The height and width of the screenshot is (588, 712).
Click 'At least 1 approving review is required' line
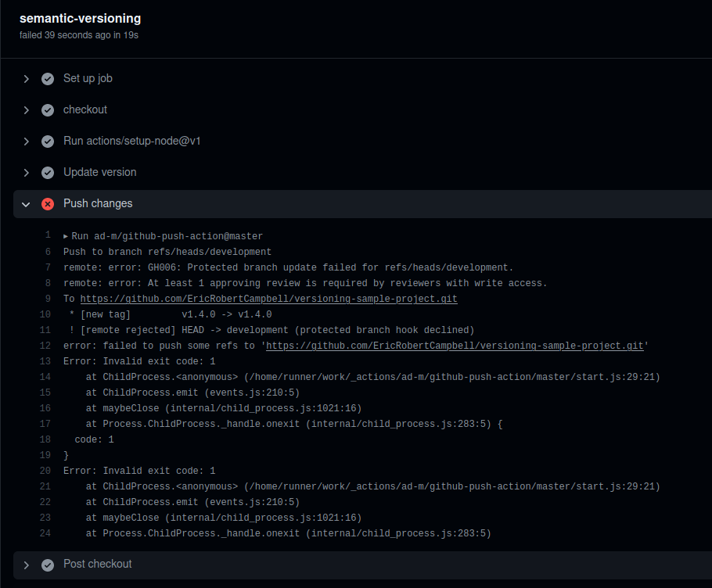point(305,283)
